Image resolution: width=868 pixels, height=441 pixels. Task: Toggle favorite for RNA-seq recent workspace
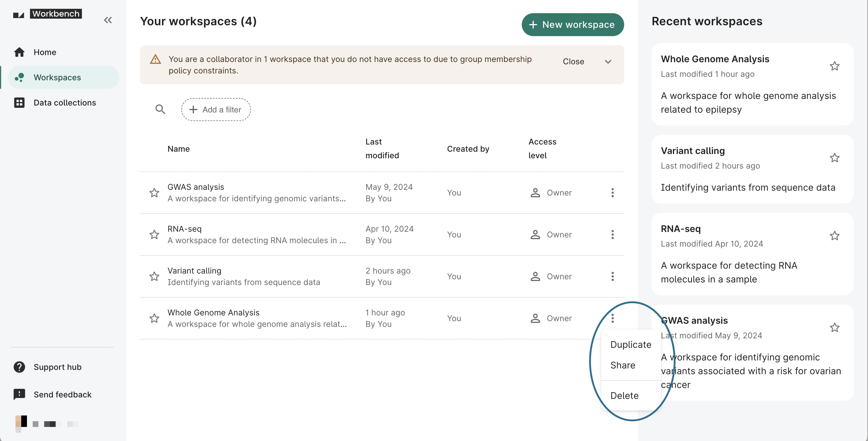click(835, 235)
